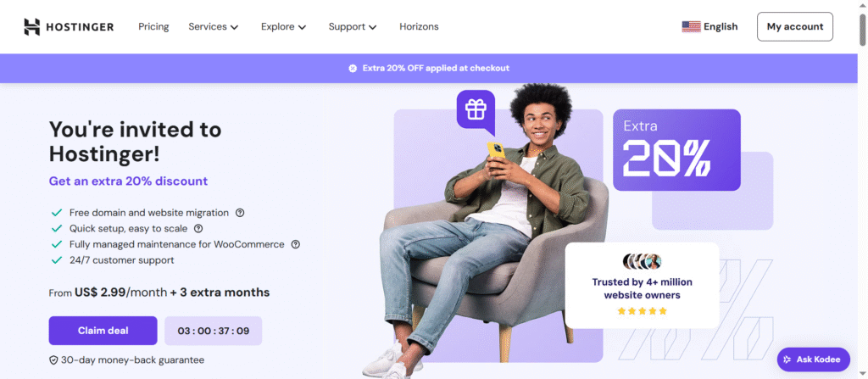Expand the Support dropdown menu
Viewport: 868px width, 379px height.
[353, 26]
